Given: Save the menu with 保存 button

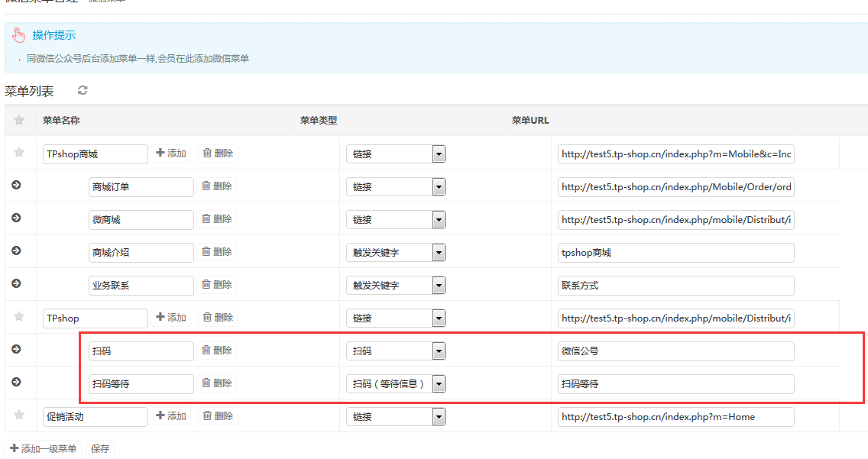Looking at the screenshot, I should click(100, 449).
